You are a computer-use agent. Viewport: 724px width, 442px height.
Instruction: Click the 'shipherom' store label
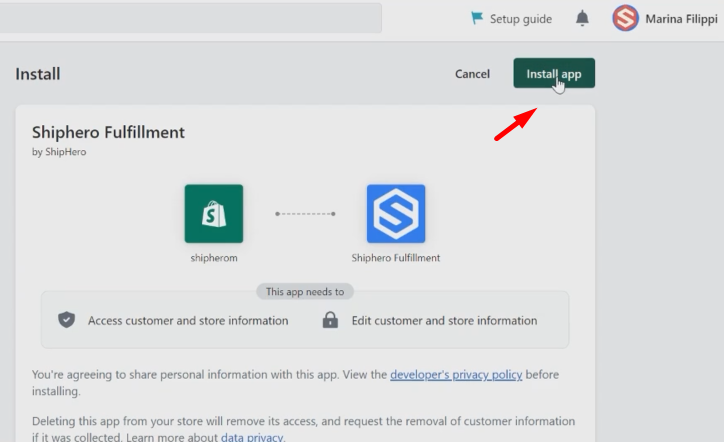[214, 258]
